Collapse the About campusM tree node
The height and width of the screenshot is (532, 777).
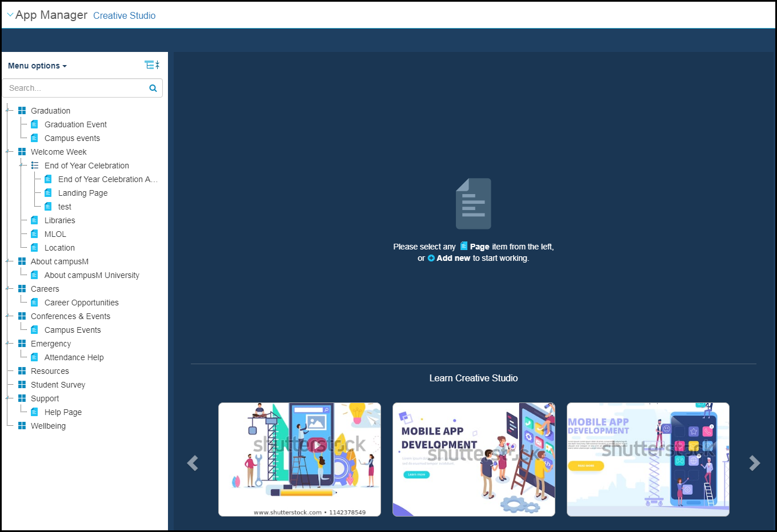[x=7, y=261]
